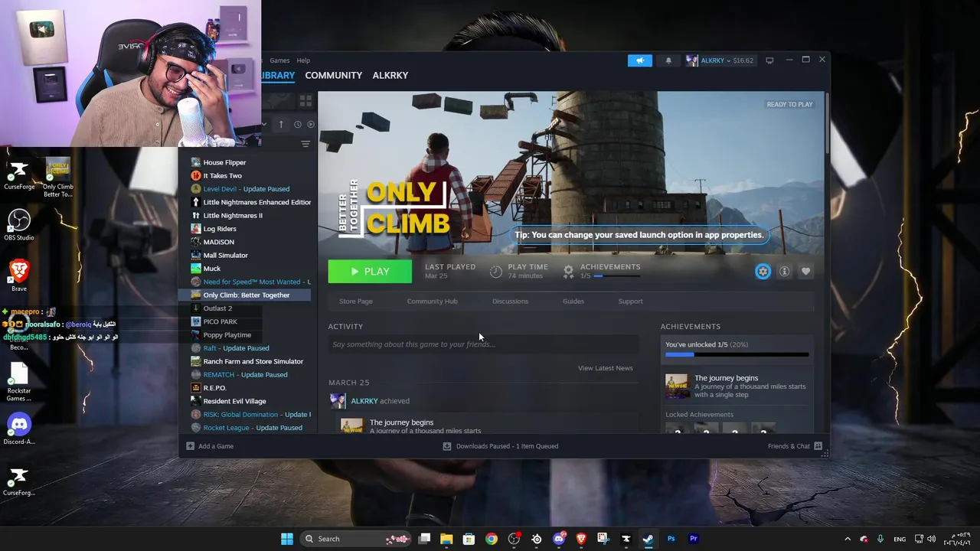Viewport: 980px width, 551px height.
Task: Open the Store Page link
Action: tap(356, 302)
